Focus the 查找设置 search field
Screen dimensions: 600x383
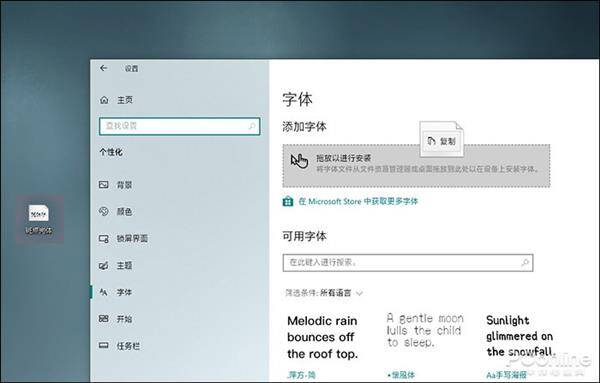[179, 126]
